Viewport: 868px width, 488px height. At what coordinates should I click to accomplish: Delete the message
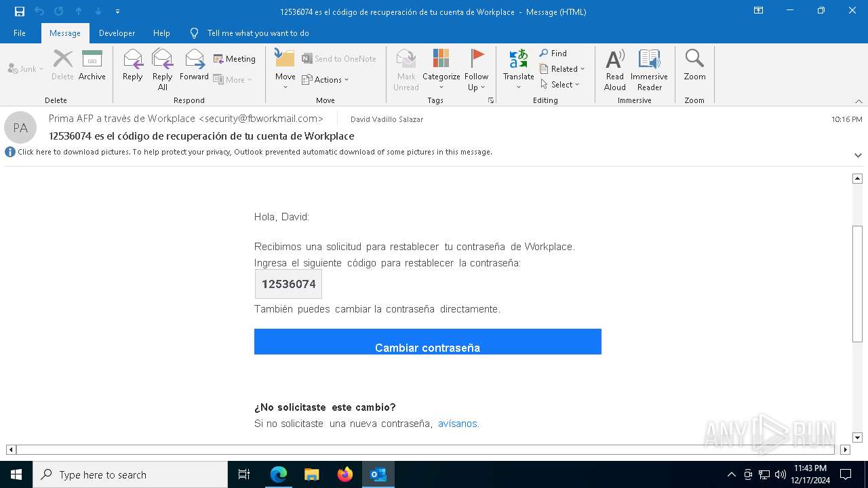coord(62,66)
